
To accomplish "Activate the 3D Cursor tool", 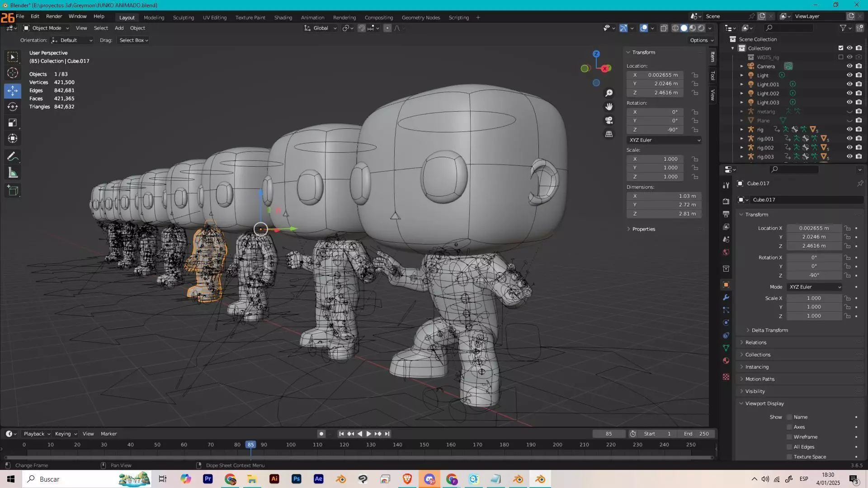I will point(13,73).
